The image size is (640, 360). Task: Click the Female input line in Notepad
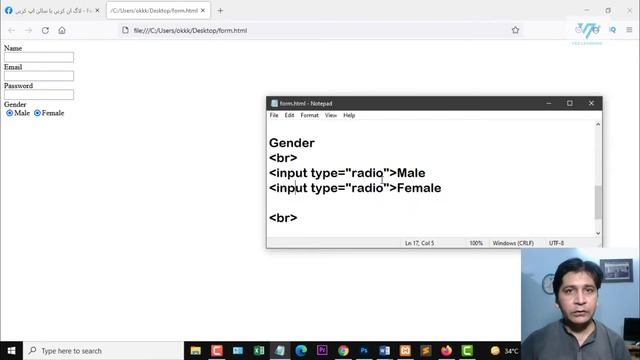click(355, 188)
